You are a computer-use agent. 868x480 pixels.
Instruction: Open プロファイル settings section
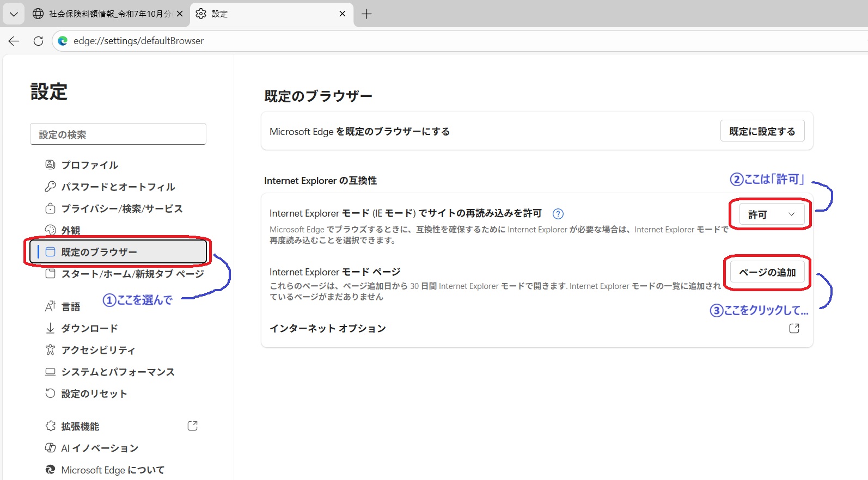(89, 165)
